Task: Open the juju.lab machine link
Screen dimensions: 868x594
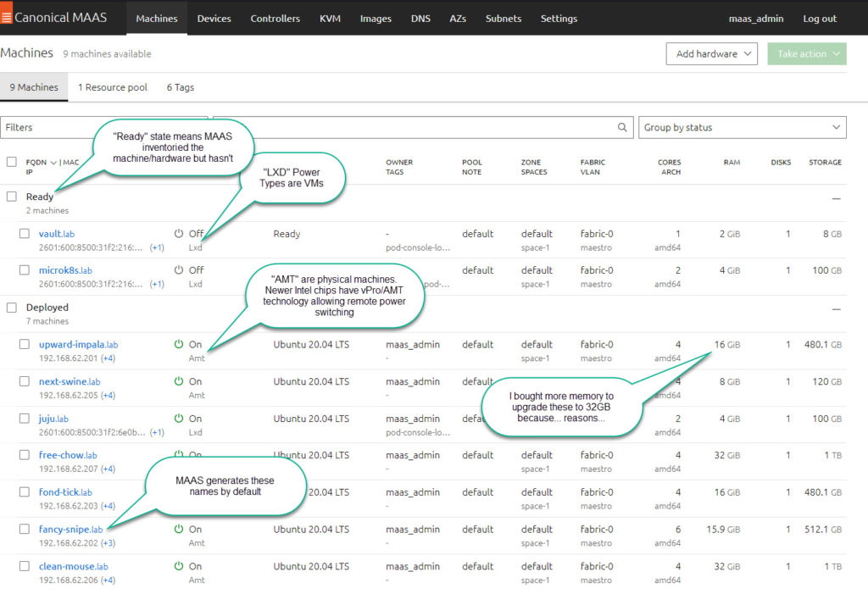Action: click(x=53, y=419)
